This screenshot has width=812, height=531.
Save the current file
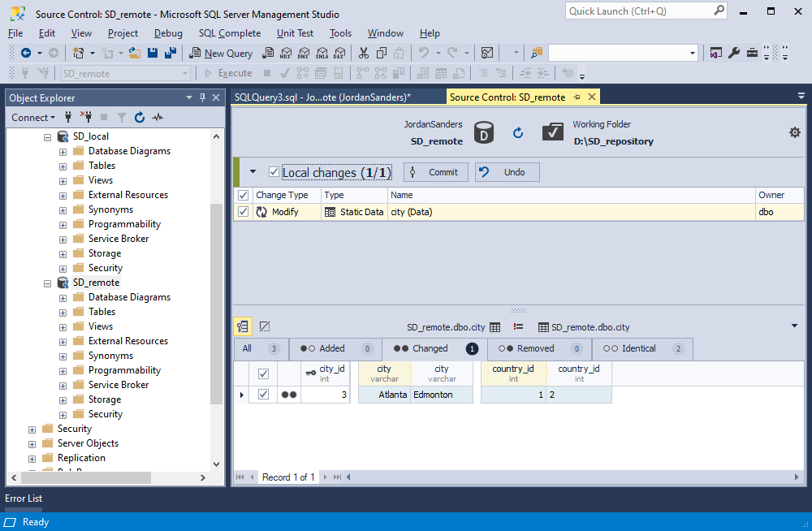click(x=153, y=53)
